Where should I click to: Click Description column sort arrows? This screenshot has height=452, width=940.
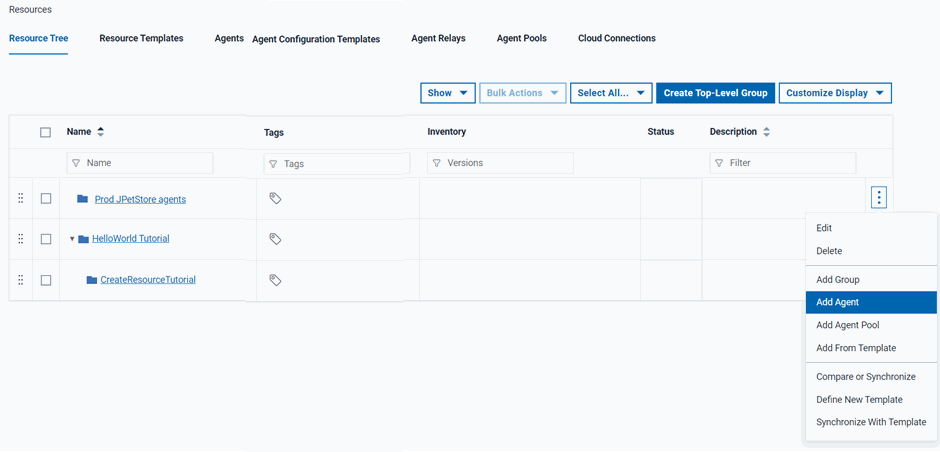766,132
